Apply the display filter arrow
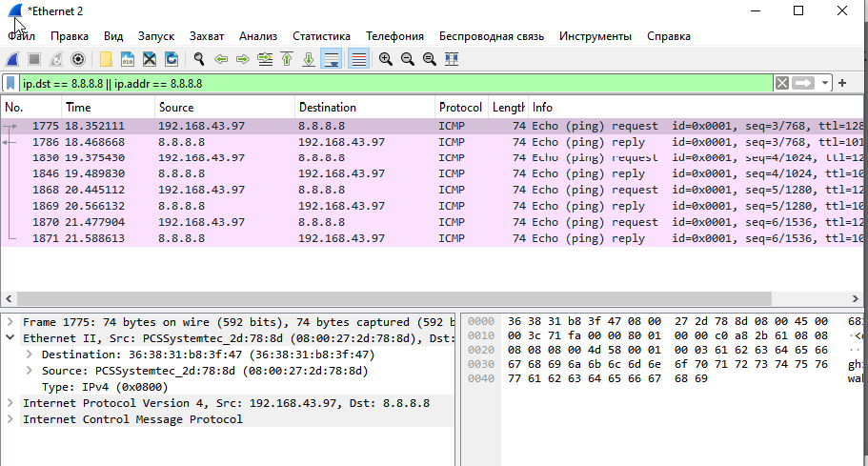The width and height of the screenshot is (868, 466). pyautogui.click(x=803, y=84)
